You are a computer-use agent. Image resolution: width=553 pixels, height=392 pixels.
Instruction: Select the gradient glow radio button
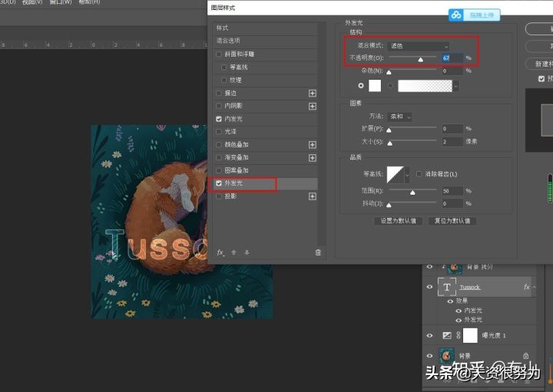[x=390, y=86]
